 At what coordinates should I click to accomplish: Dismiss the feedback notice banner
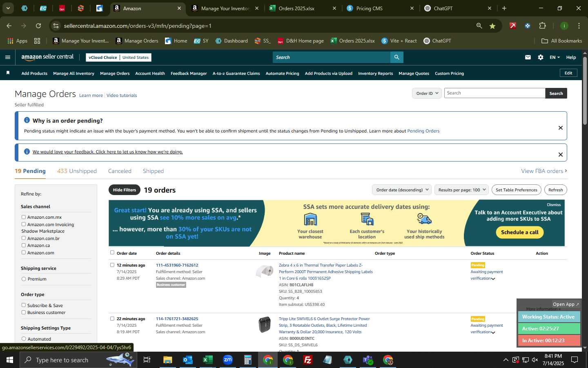[x=561, y=155]
